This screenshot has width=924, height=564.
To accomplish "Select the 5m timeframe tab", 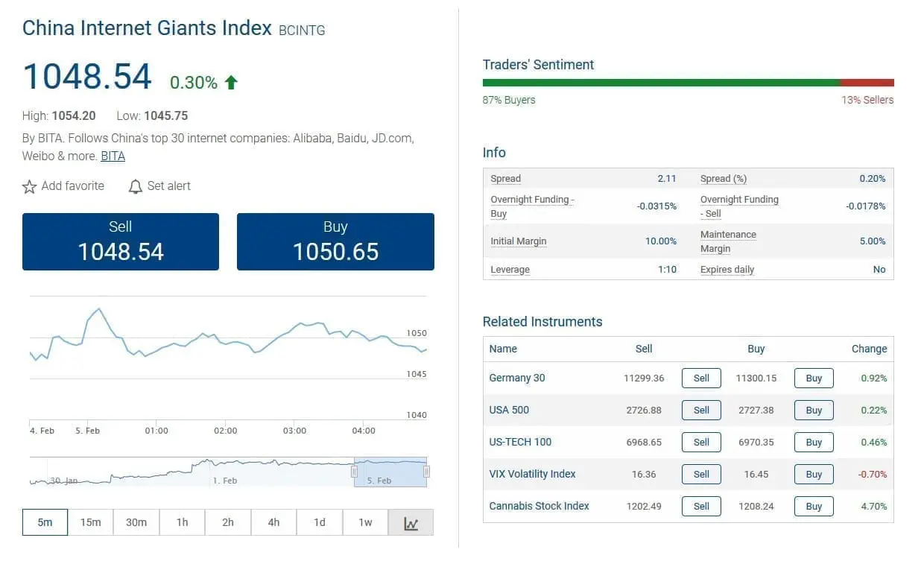I will click(45, 522).
